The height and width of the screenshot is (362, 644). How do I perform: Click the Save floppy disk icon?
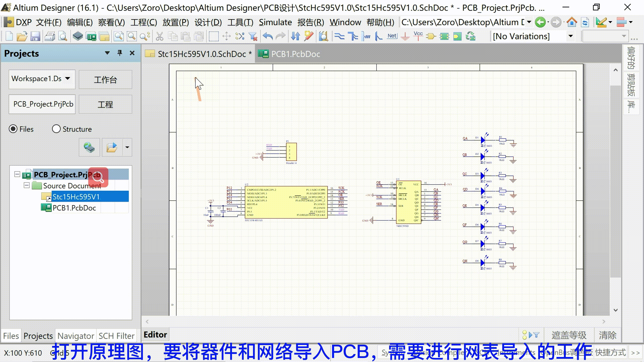35,36
